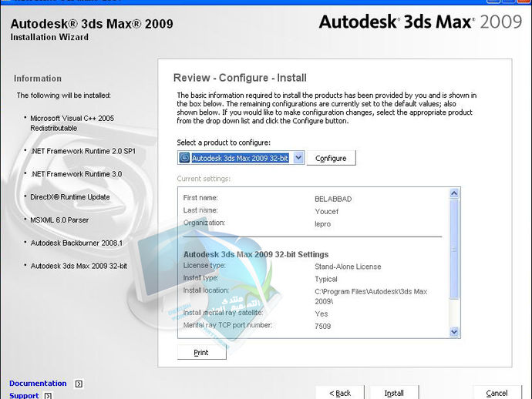The width and height of the screenshot is (532, 399).
Task: Click the arrow icon beside Support
Action: point(48,396)
